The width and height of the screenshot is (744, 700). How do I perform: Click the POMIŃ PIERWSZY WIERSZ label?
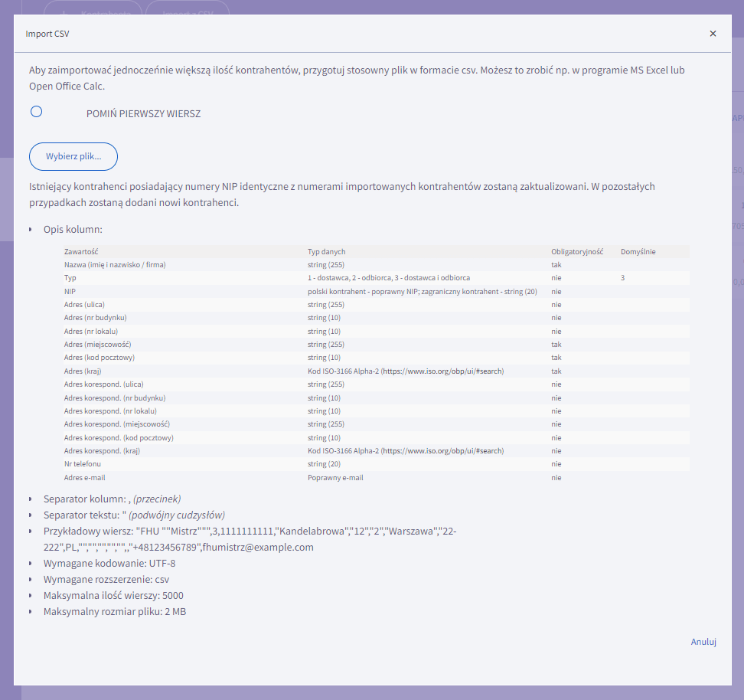[x=143, y=113]
